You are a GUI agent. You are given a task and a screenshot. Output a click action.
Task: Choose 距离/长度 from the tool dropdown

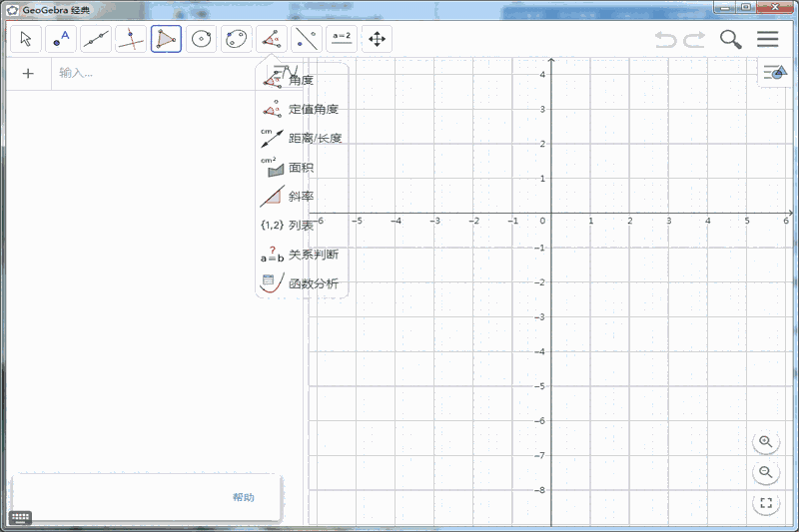(302, 138)
